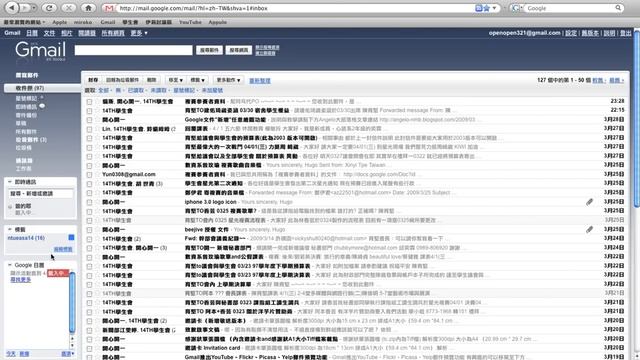Open the Apple bookmark in bookmarks bar
The width and height of the screenshot is (640, 360).
[x=60, y=22]
